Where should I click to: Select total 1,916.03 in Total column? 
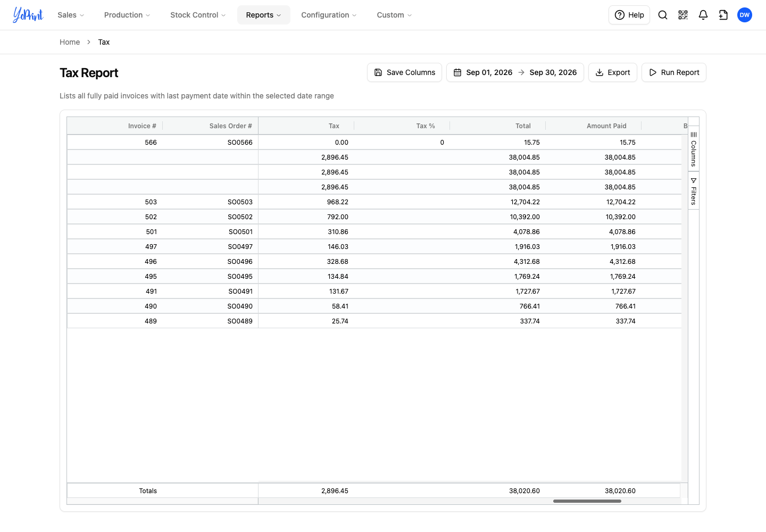tap(498, 247)
